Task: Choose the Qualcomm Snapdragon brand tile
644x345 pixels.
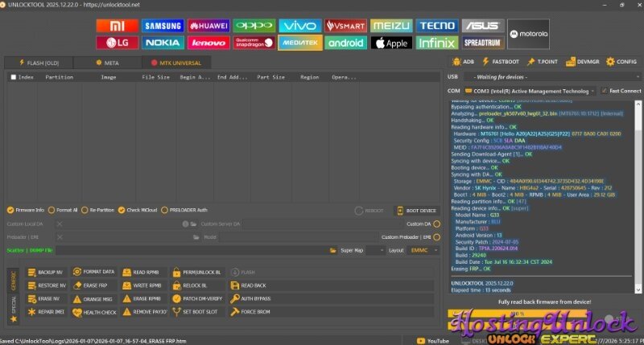Action: 254,43
